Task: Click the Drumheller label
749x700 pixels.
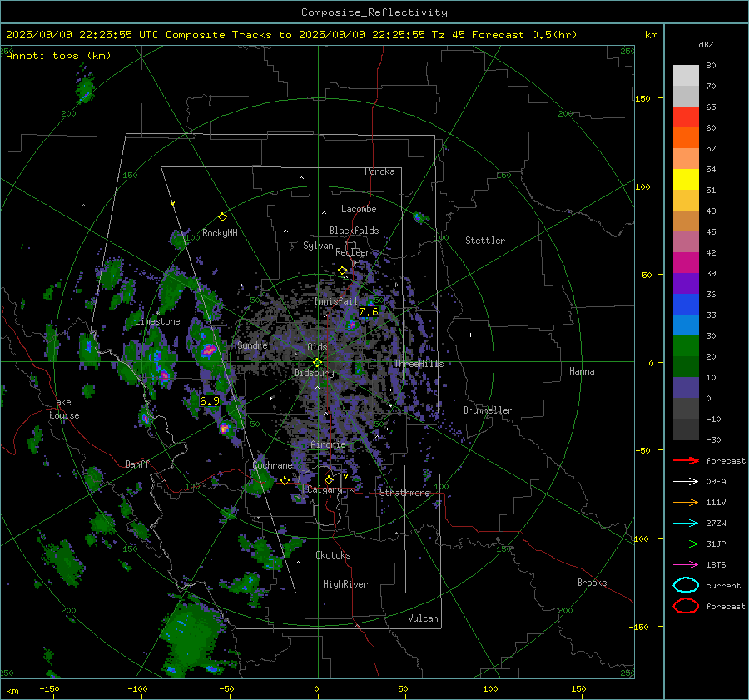Action: click(488, 410)
